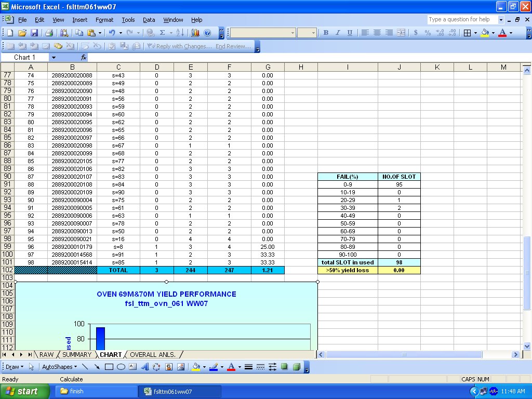Click the Select Objects pointer tool
This screenshot has height=399, width=532.
31,367
